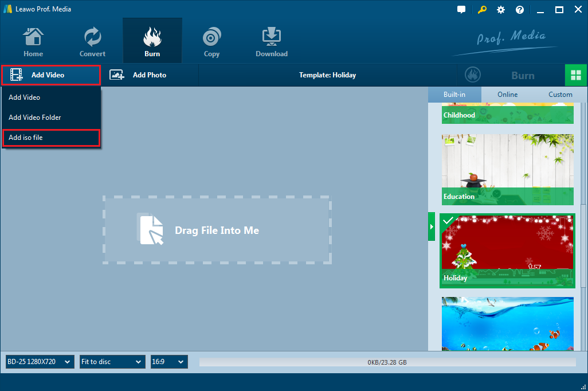Open the Custom templates tab

pos(560,95)
